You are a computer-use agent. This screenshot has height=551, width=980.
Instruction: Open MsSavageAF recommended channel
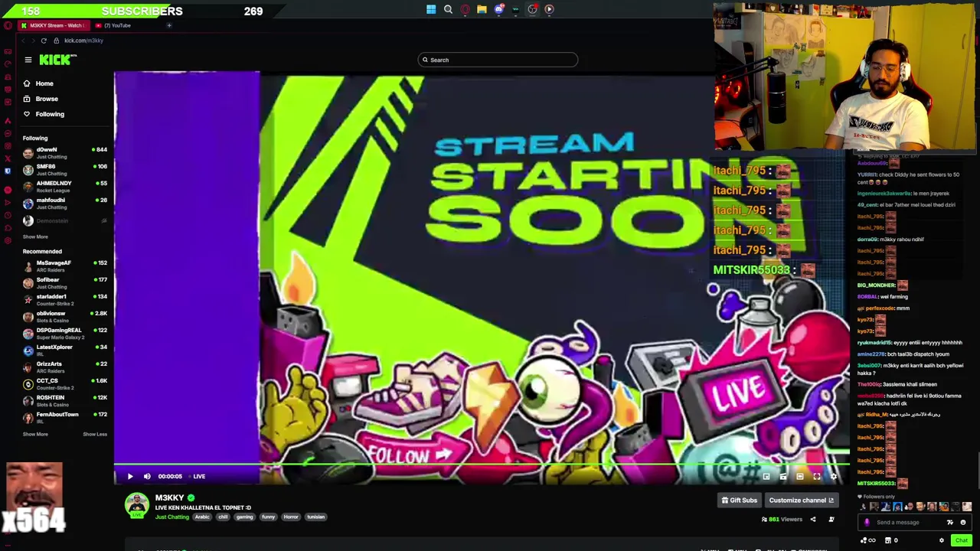(65, 266)
